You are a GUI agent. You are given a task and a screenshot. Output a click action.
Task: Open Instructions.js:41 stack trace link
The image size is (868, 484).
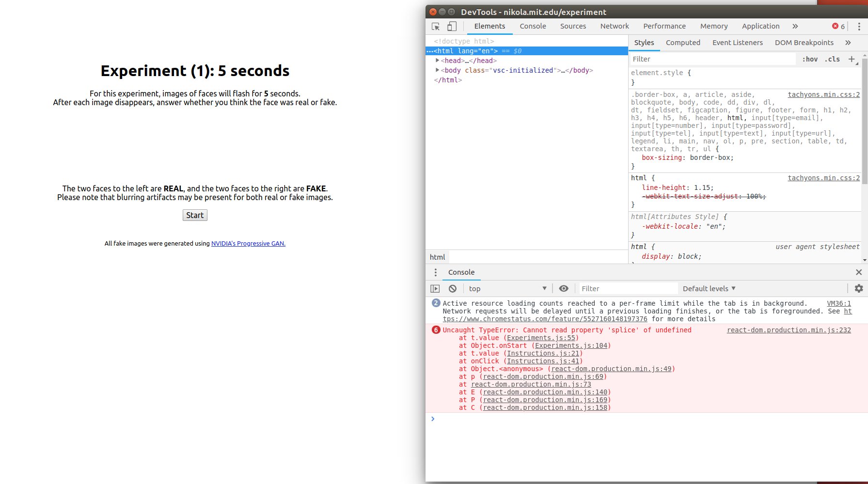pos(543,361)
